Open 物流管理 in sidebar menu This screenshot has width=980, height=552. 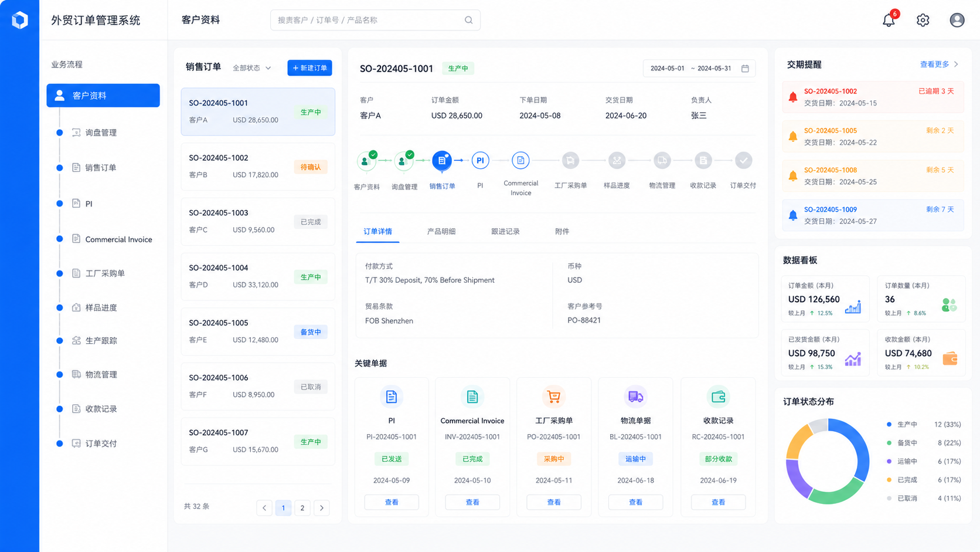[101, 374]
